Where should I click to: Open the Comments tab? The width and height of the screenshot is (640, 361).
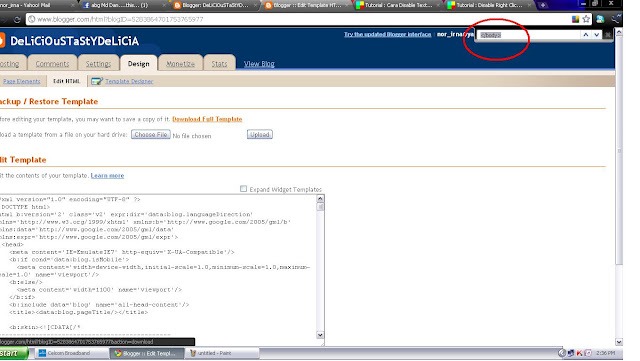[x=52, y=64]
